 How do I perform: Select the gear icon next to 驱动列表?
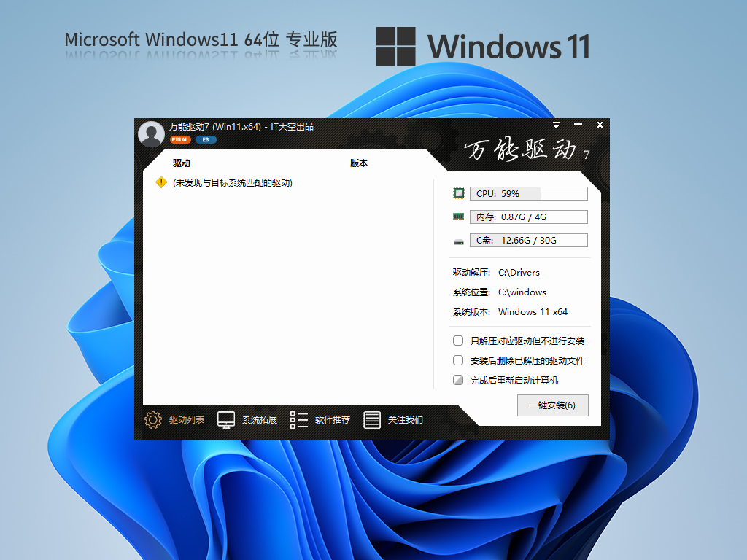click(x=152, y=420)
